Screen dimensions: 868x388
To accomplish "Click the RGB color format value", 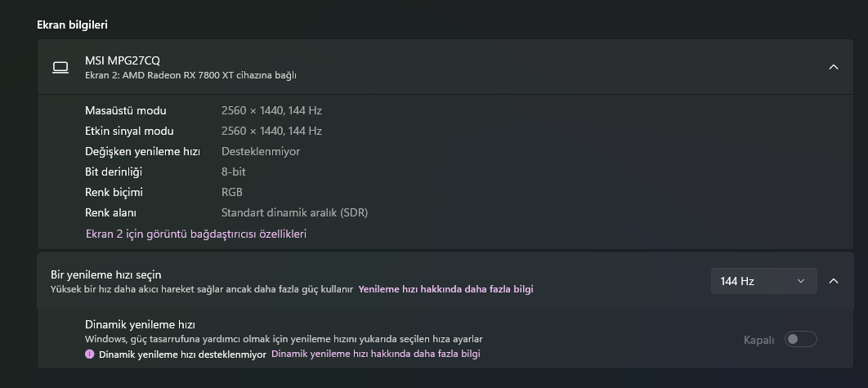I will tap(232, 192).
